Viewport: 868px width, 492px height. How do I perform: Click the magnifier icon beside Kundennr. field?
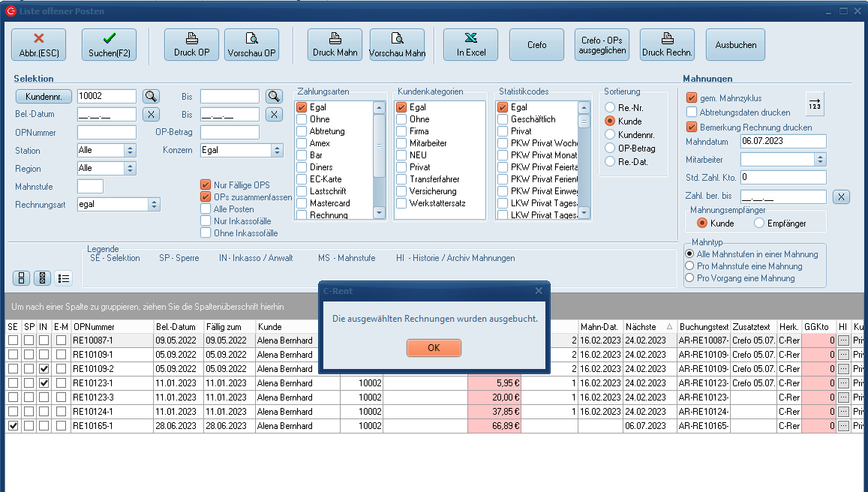152,96
